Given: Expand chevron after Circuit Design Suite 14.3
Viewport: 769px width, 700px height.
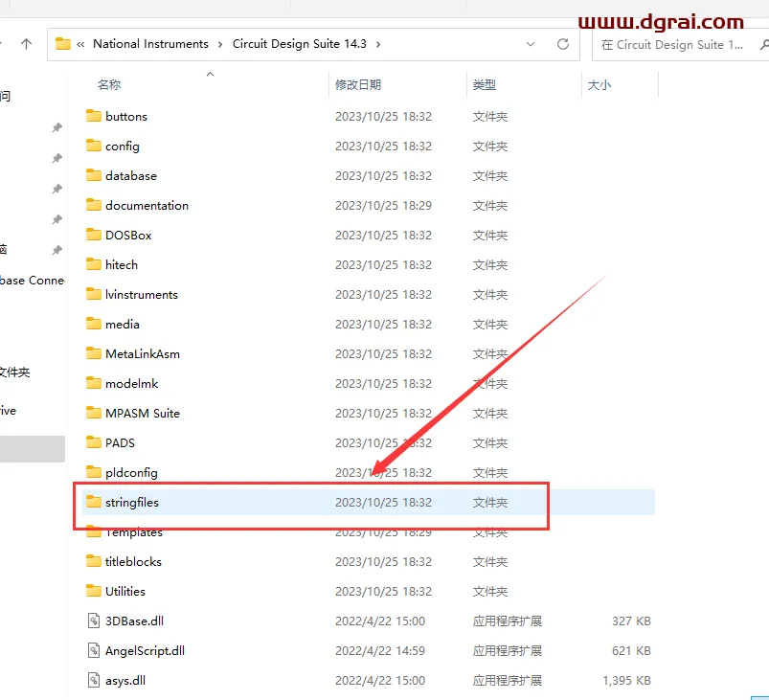Looking at the screenshot, I should (378, 45).
